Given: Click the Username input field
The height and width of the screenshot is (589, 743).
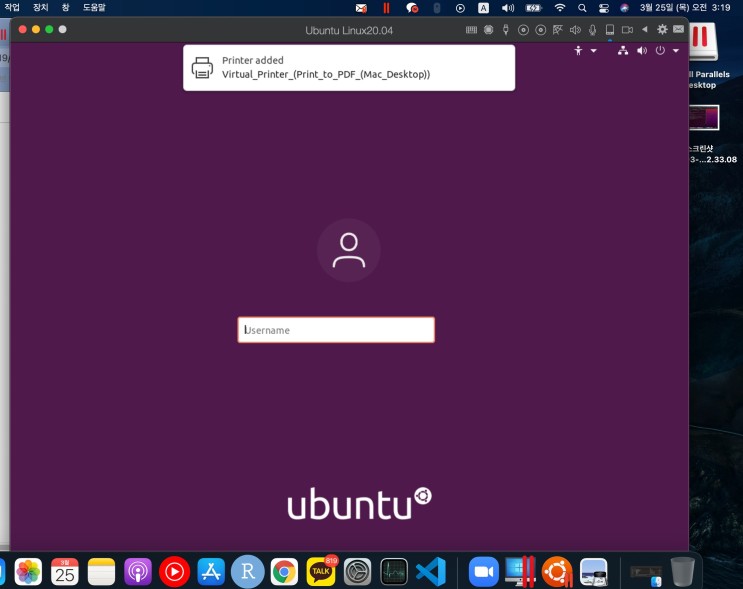Looking at the screenshot, I should pos(336,330).
